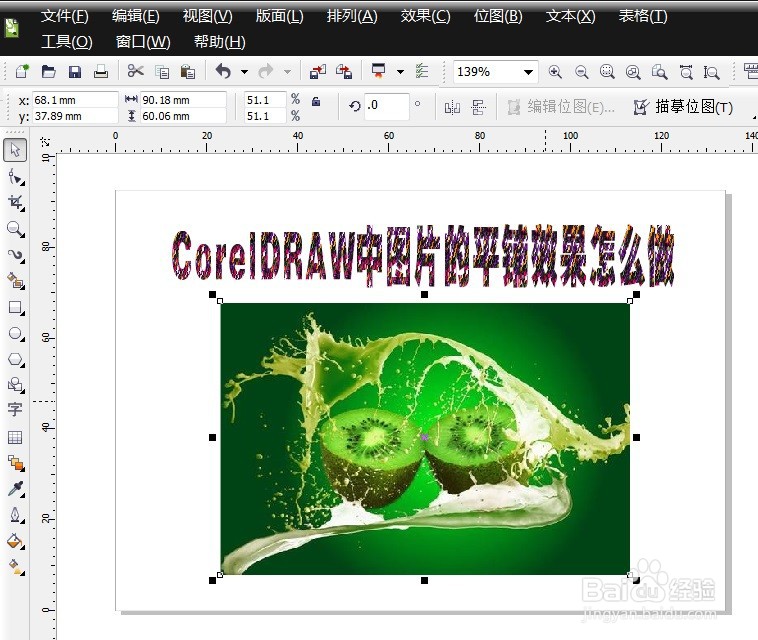This screenshot has width=758, height=640.
Task: Open the 视图(V) menu
Action: [208, 16]
